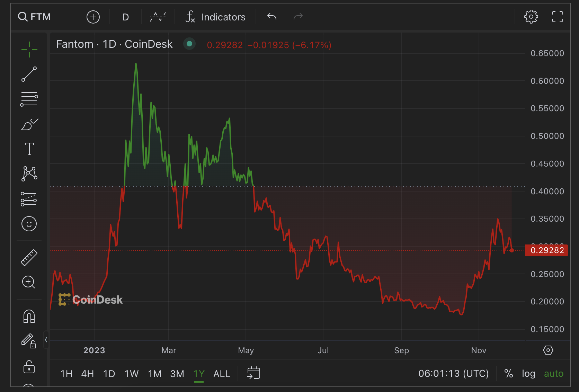Toggle percent scale mode

pyautogui.click(x=508, y=374)
